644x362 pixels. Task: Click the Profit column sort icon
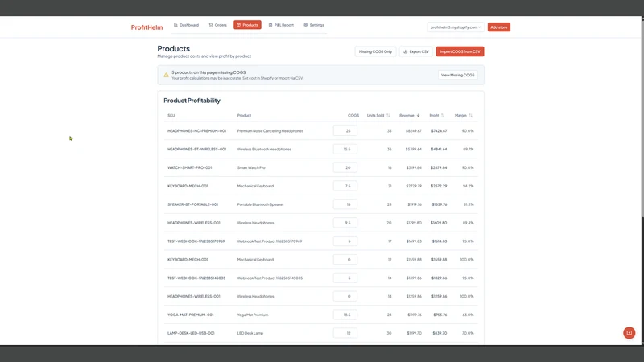[x=443, y=115]
